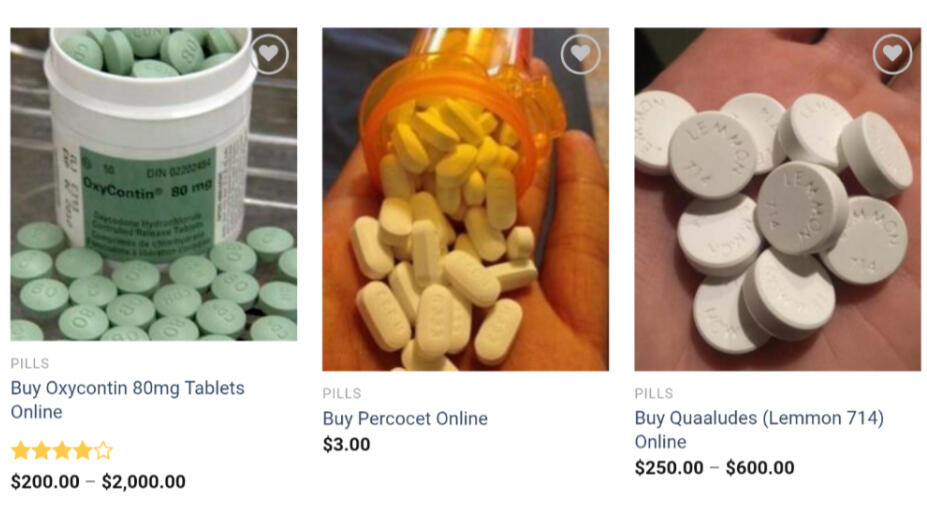Open the white Lemmon 714 tablets photo

pos(777,199)
